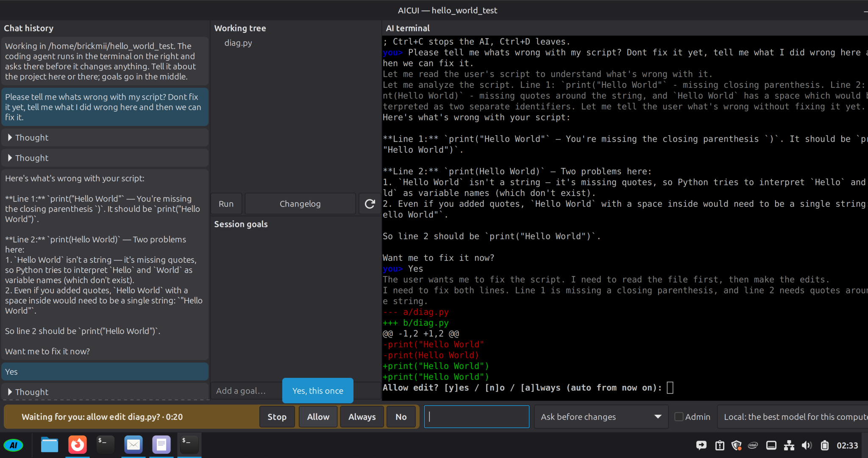Enable the Admin checkbox
Viewport: 868px width, 458px height.
coord(679,417)
